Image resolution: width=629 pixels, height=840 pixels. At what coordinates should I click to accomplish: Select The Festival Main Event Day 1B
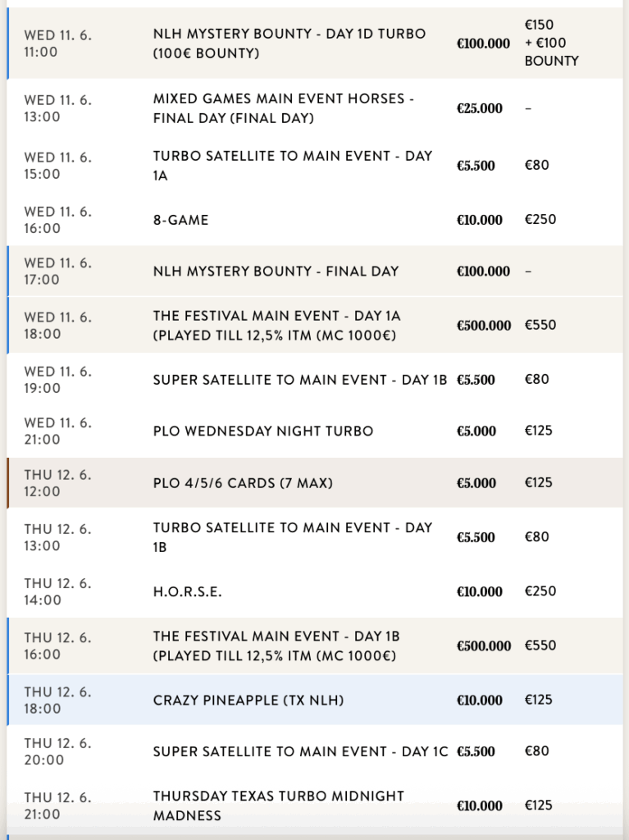tap(276, 646)
